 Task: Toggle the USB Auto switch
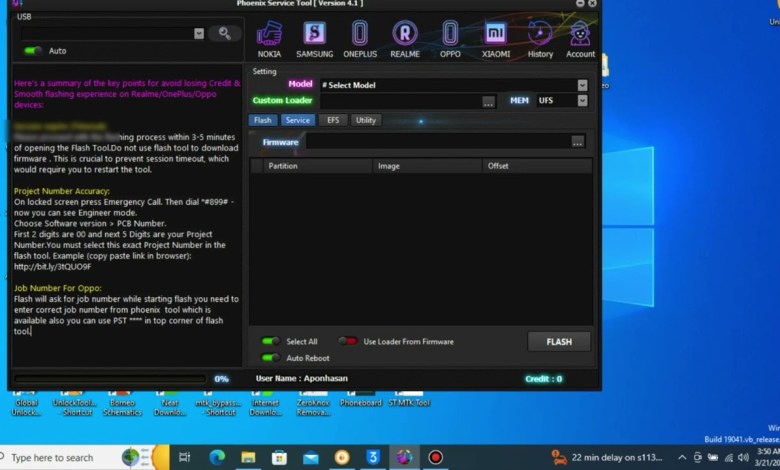coord(33,51)
